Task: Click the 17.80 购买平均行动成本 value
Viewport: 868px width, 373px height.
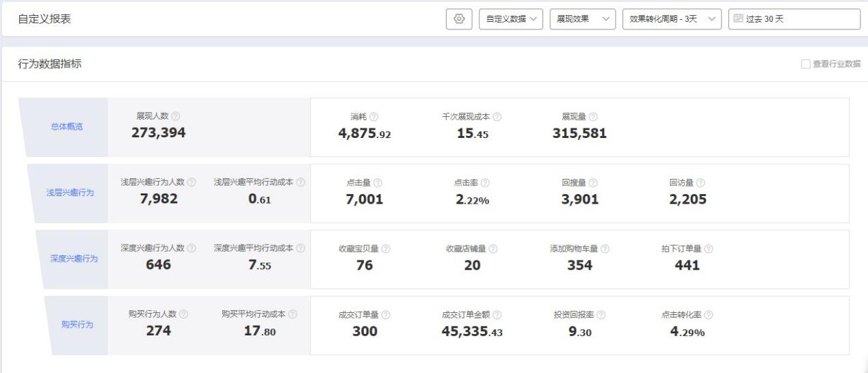Action: 260,331
